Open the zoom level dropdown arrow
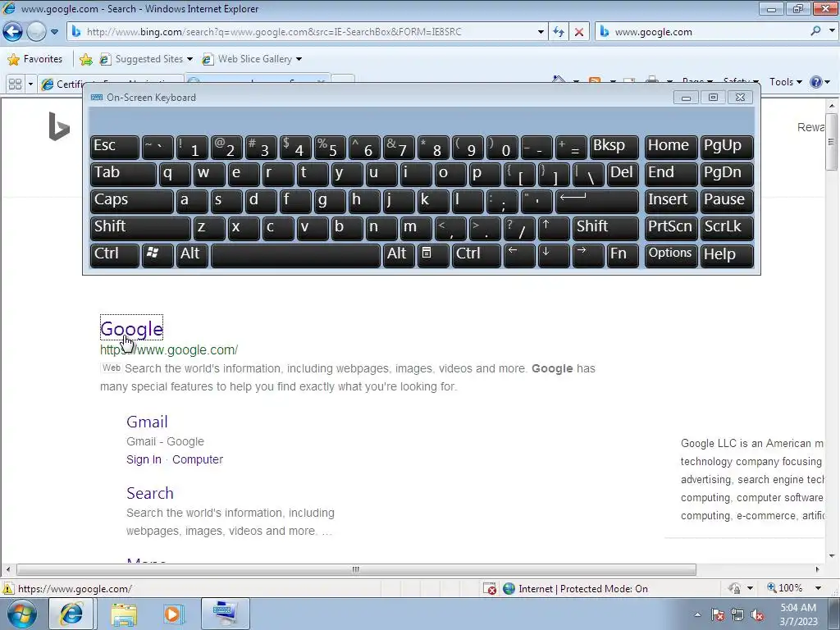The height and width of the screenshot is (630, 840). click(x=818, y=588)
